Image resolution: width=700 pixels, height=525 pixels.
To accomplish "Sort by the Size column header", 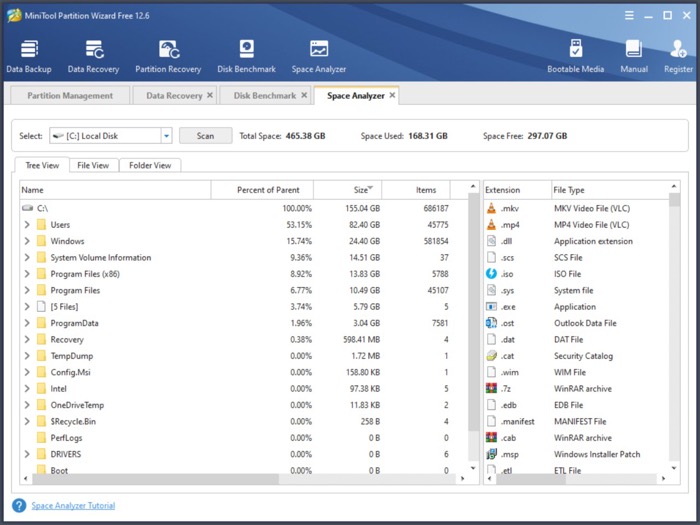I will tap(347, 190).
